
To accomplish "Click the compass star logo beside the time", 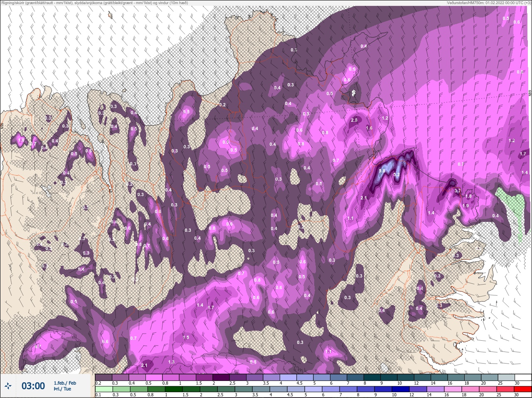I will [8, 386].
